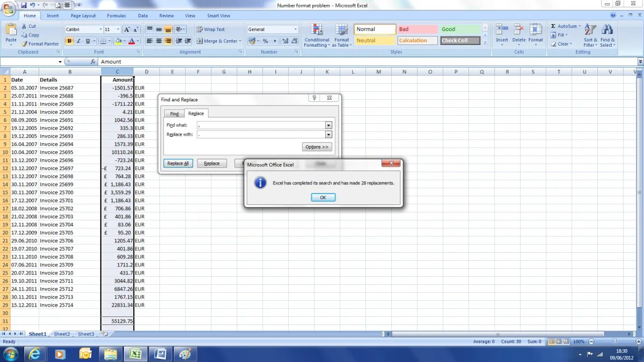The height and width of the screenshot is (362, 644).
Task: Open the font size dropdown
Action: coord(118,29)
